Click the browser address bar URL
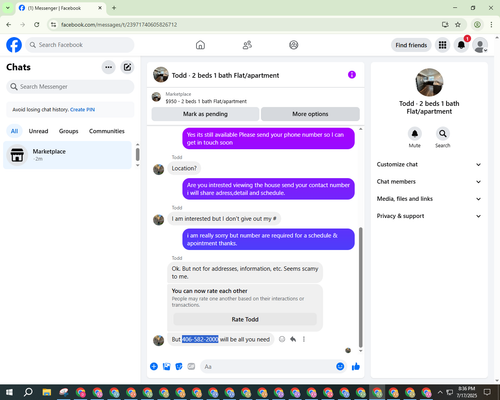 [119, 25]
